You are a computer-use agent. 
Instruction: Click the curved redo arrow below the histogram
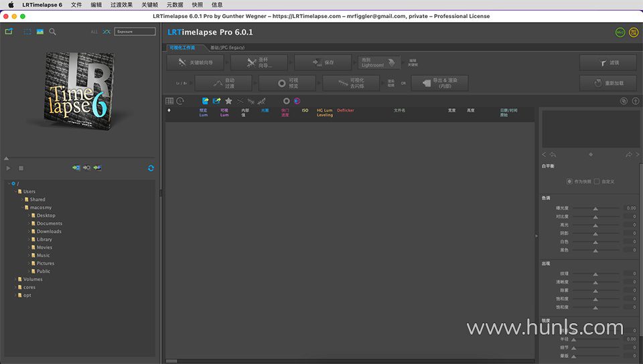tap(629, 155)
